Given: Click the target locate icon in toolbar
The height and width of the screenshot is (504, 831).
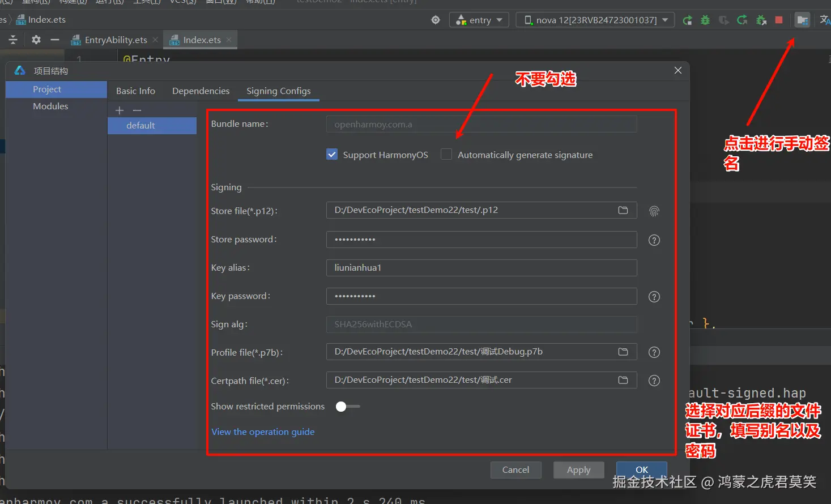Looking at the screenshot, I should (436, 20).
